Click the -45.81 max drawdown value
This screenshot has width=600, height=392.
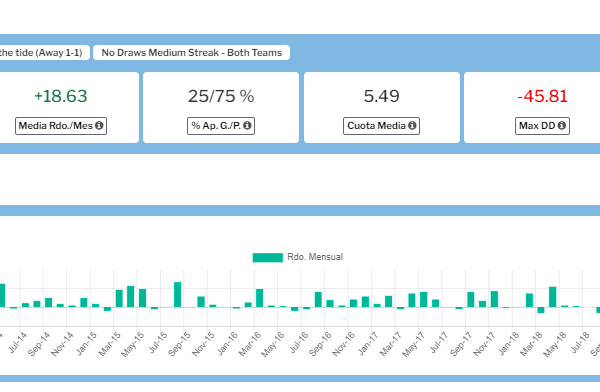click(x=542, y=96)
